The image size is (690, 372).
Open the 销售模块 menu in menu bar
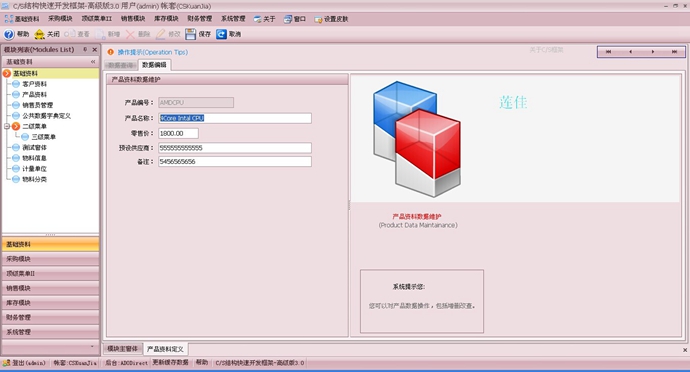[x=133, y=18]
